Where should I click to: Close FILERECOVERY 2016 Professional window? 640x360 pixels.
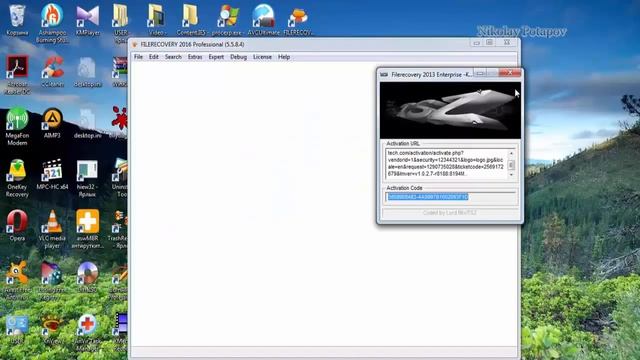tap(507, 42)
